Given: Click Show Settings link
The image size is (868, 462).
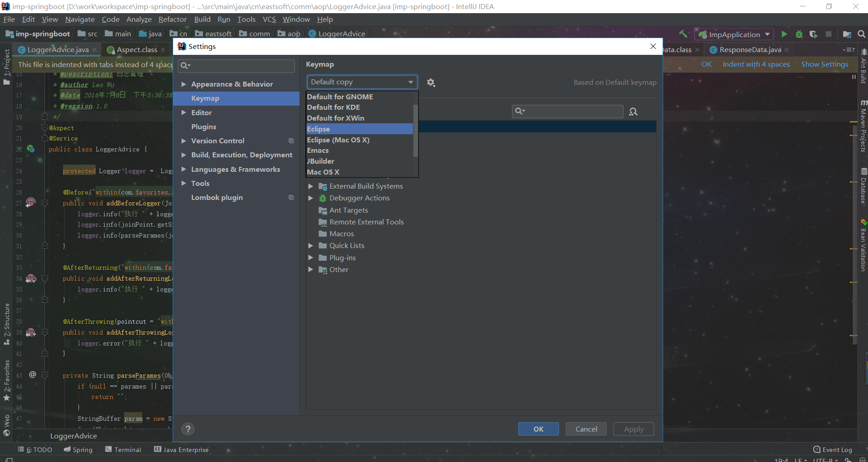Looking at the screenshot, I should coord(824,64).
